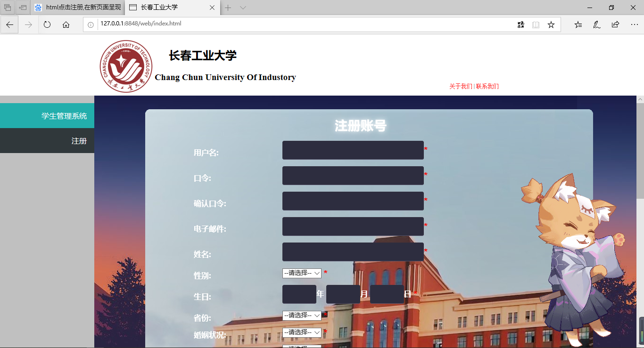Click the 电子邮件 input field
This screenshot has width=644, height=348.
point(353,227)
